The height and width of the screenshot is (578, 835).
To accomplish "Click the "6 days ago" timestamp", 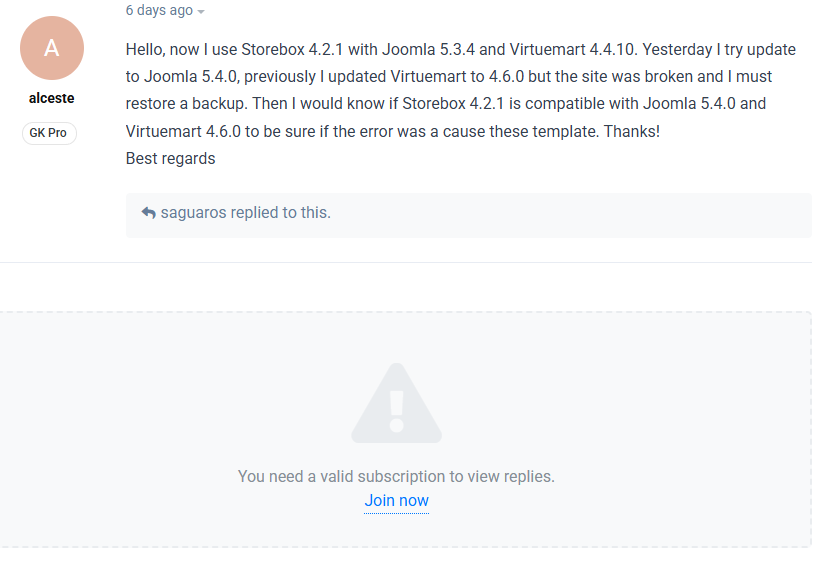I will pyautogui.click(x=159, y=10).
